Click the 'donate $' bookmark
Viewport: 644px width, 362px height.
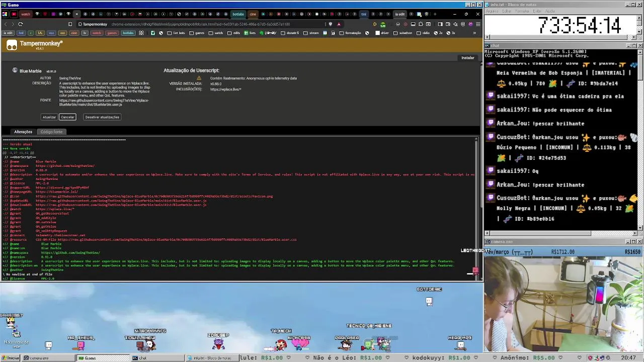289,33
